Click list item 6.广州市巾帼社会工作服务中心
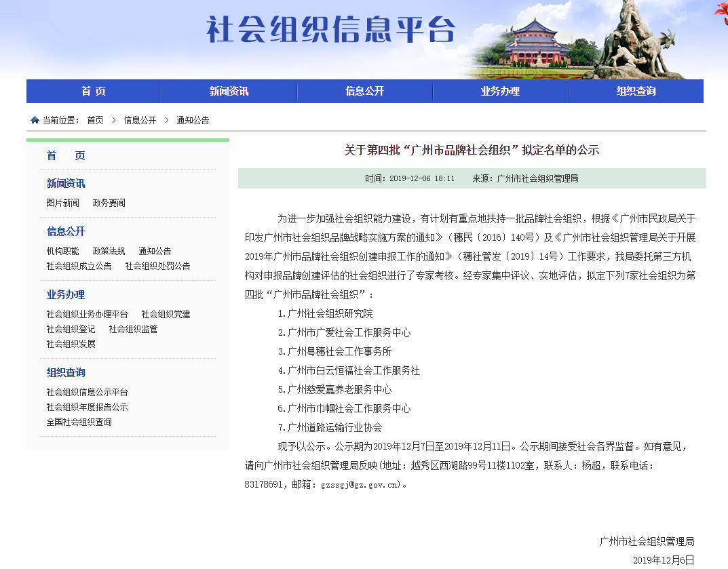Viewport: 728px width, 569px height. [345, 409]
